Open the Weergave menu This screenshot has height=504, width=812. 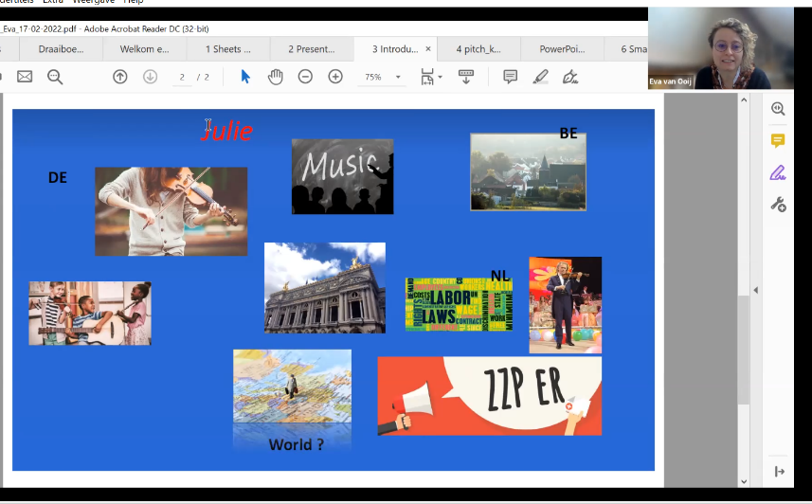93,2
